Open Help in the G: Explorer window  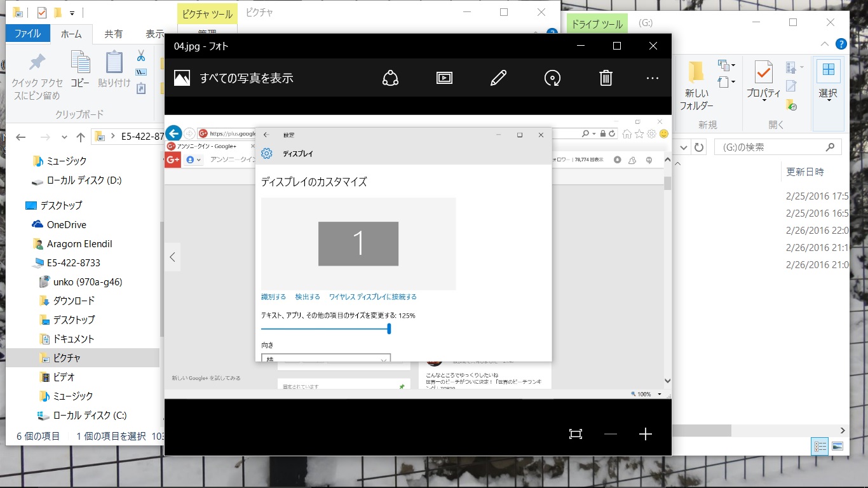point(841,44)
